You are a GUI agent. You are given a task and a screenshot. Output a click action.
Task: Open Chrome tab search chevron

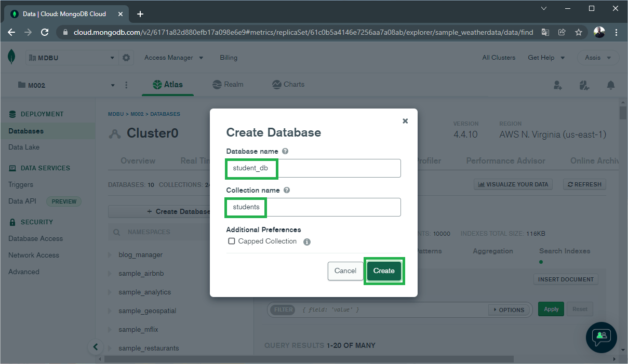544,8
